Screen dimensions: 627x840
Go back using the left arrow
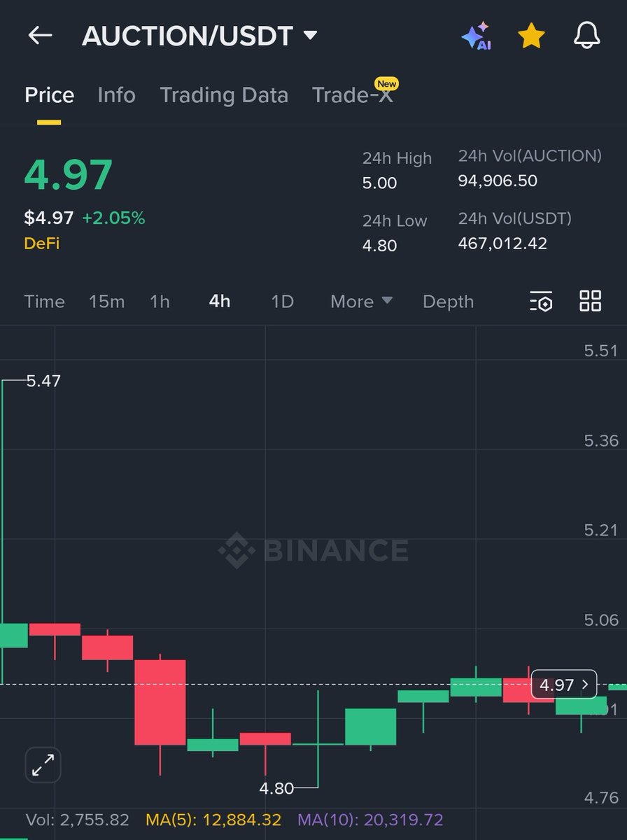40,36
